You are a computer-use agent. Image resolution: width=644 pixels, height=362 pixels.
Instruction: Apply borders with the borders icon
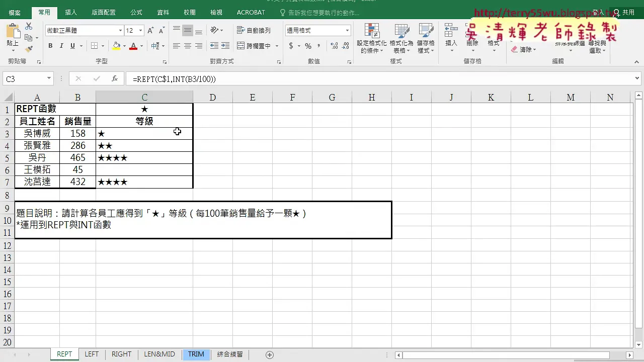[94, 46]
